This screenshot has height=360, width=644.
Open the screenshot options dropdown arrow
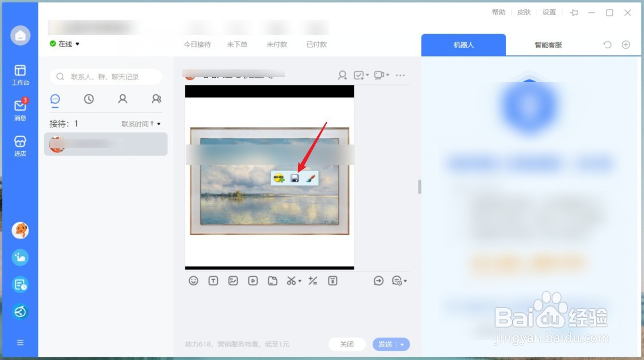(x=299, y=280)
